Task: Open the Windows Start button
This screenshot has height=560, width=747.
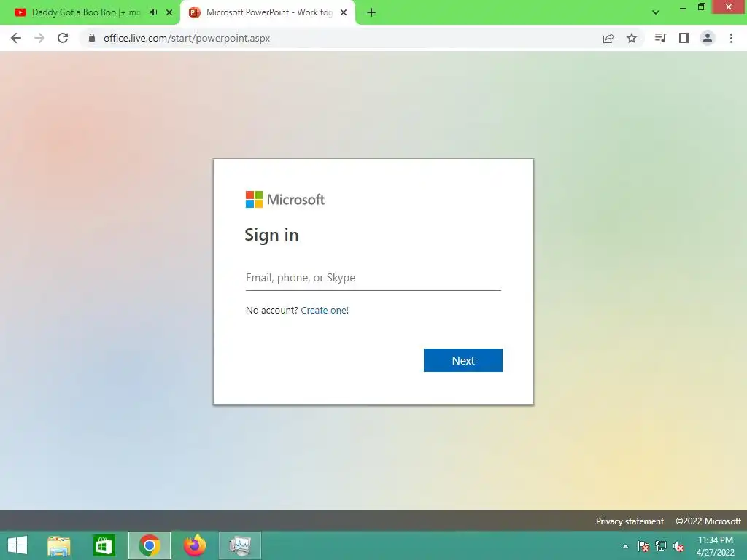Action: click(18, 545)
